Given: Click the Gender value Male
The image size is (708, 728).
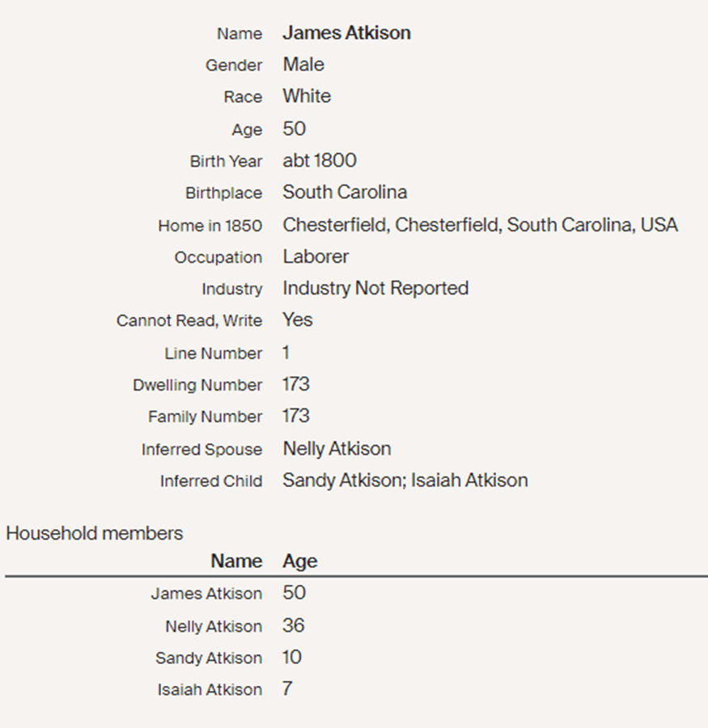Looking at the screenshot, I should click(x=303, y=65).
